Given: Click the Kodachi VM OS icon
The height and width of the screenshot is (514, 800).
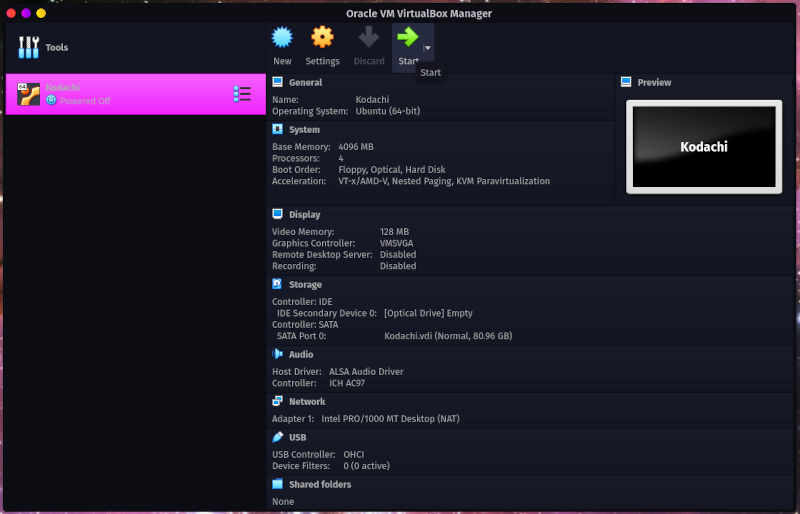Looking at the screenshot, I should click(29, 94).
